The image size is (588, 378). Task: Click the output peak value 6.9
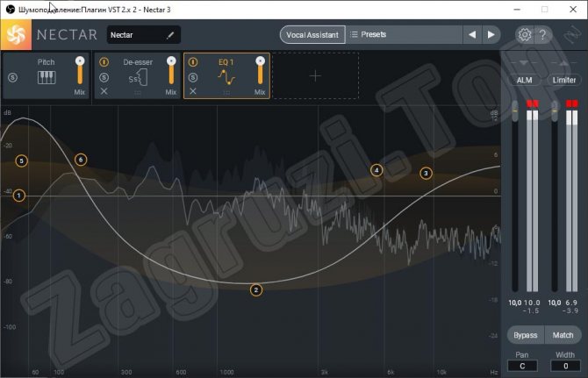(x=571, y=303)
